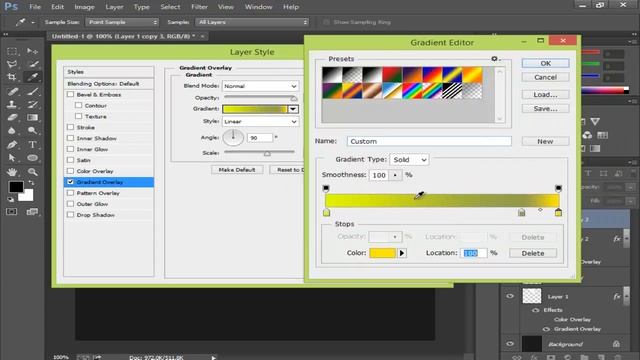Screen dimensions: 640x360
Task: Open the Gradient Type Solid dropdown
Action: [409, 160]
